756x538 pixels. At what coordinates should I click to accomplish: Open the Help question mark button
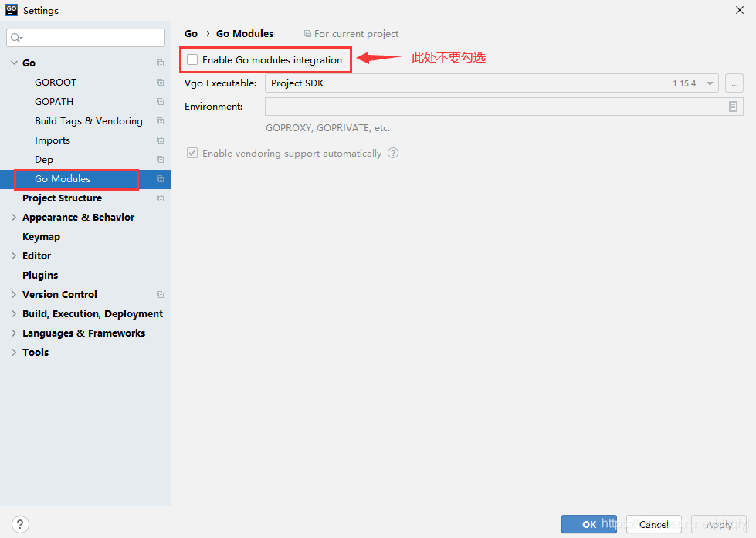20,525
